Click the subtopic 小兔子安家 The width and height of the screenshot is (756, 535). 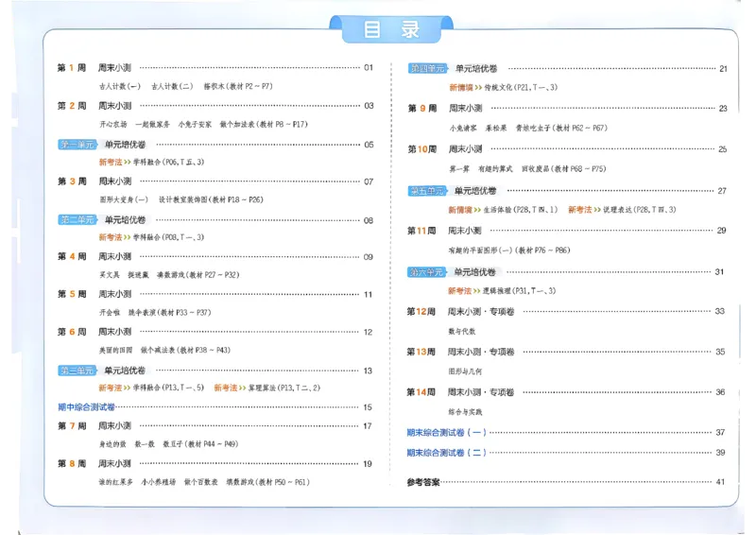tap(195, 125)
